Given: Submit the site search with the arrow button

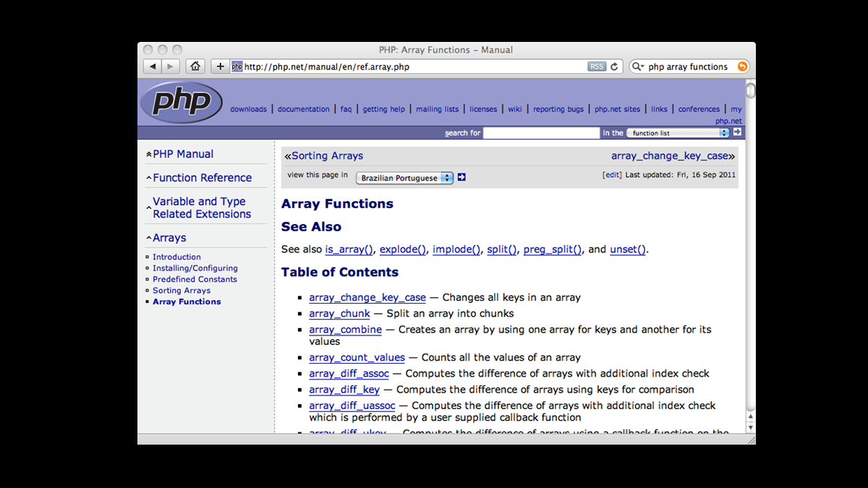Looking at the screenshot, I should click(737, 132).
